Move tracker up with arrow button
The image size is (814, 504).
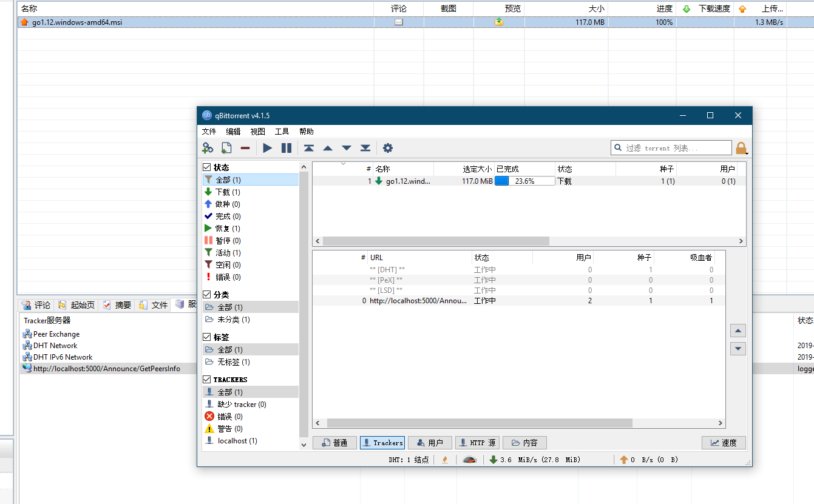click(x=738, y=331)
